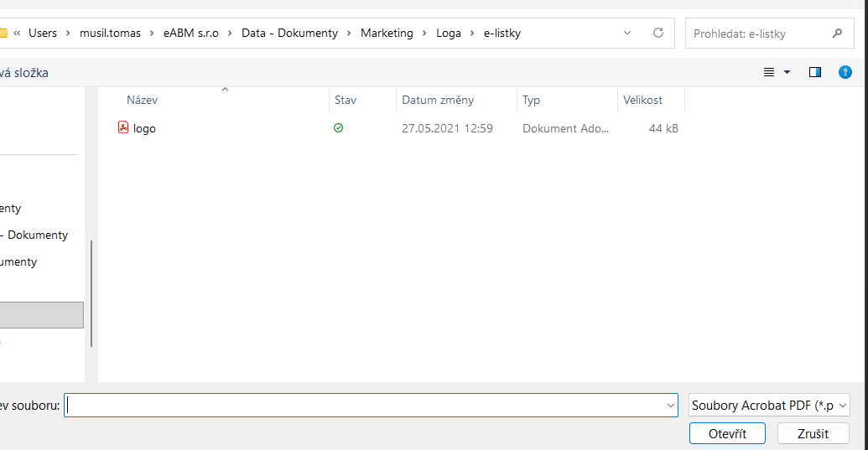Click the refresh icon in address bar
This screenshot has height=450, width=868.
(x=658, y=33)
